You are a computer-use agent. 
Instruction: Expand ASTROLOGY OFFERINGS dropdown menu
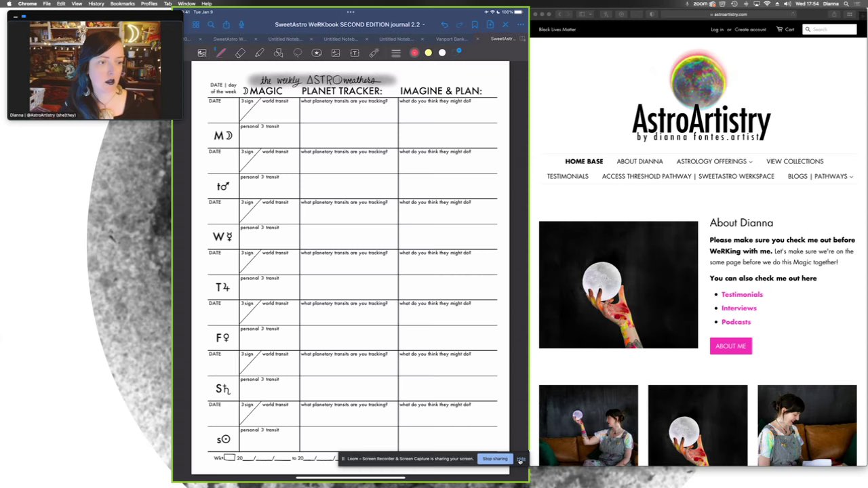point(714,161)
